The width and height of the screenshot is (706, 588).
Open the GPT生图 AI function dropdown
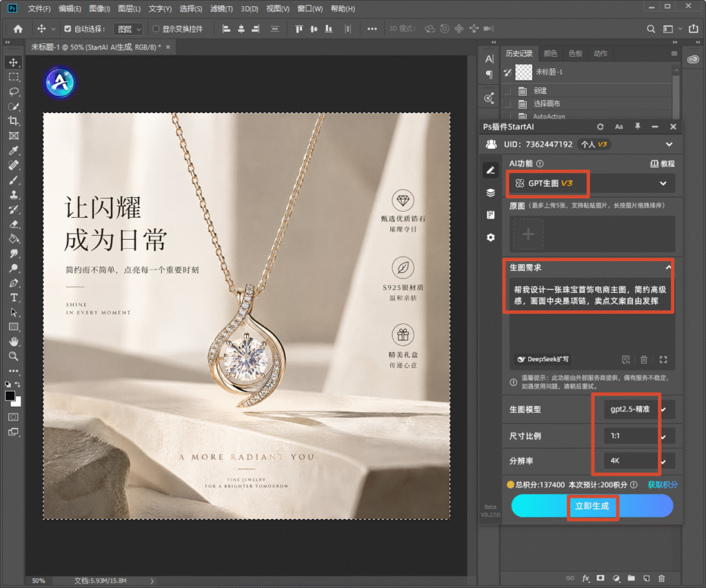pyautogui.click(x=591, y=183)
